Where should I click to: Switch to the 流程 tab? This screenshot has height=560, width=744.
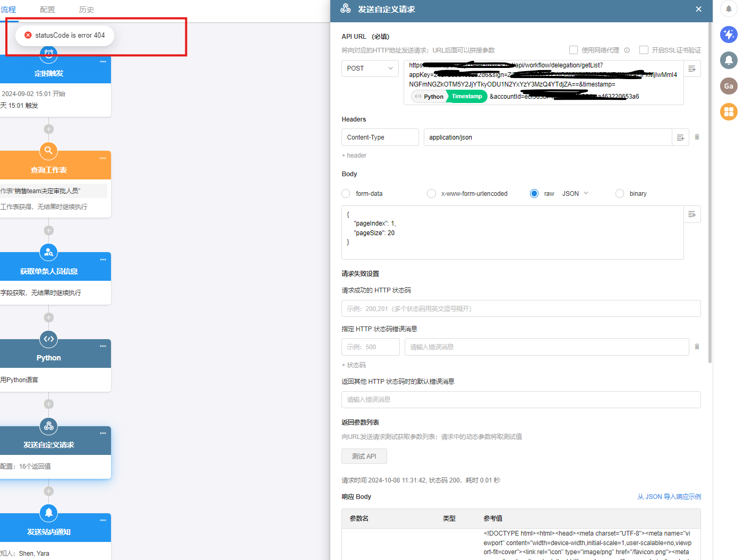click(8, 10)
